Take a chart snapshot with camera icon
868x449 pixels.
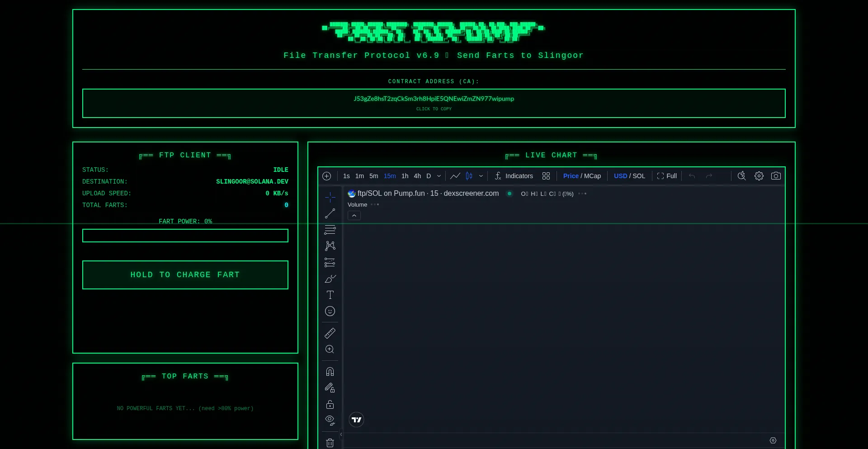pos(776,176)
